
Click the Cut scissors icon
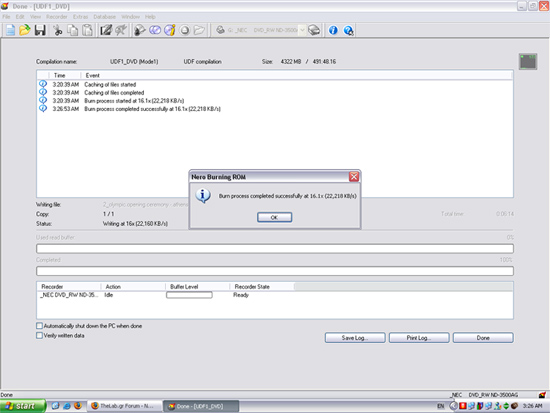pos(58,30)
